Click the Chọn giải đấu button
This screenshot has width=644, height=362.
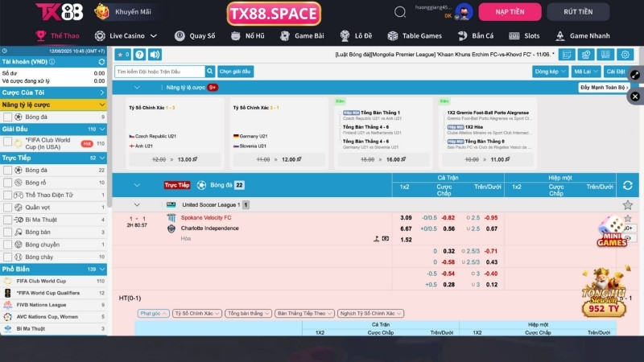[x=235, y=72]
